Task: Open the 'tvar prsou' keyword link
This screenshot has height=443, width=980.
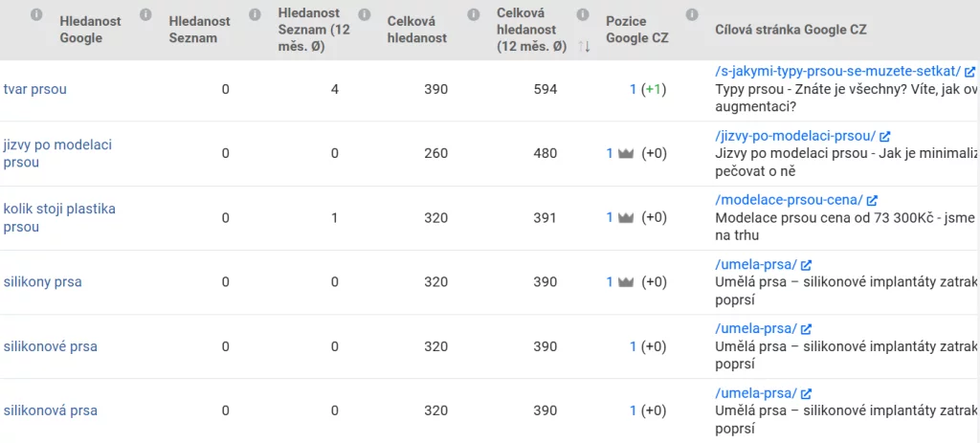Action: tap(35, 89)
